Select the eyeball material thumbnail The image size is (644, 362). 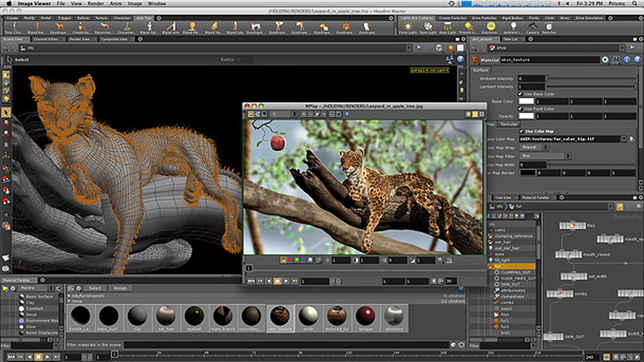[194, 316]
